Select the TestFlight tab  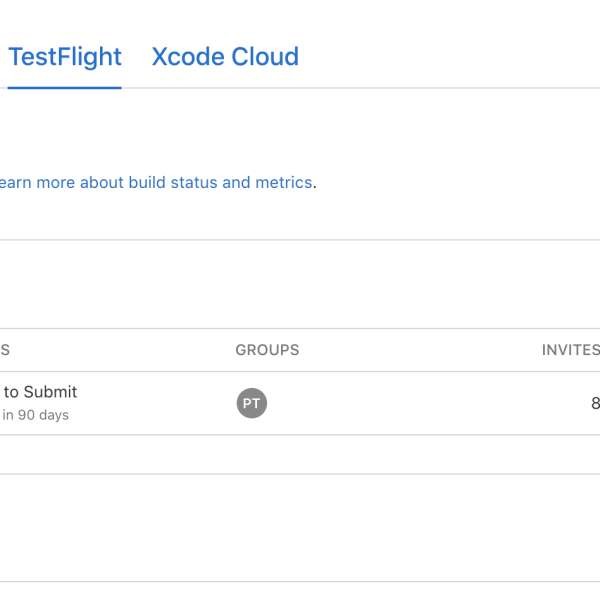65,57
